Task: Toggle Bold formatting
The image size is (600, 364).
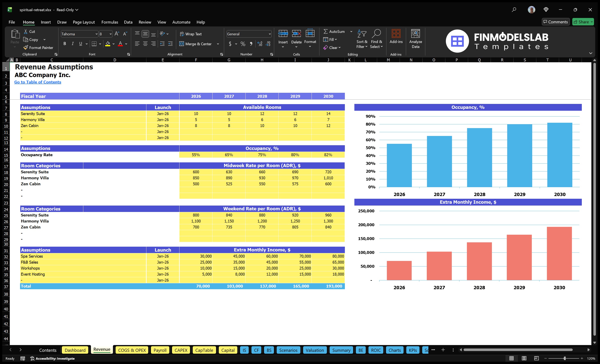Action: [65, 44]
